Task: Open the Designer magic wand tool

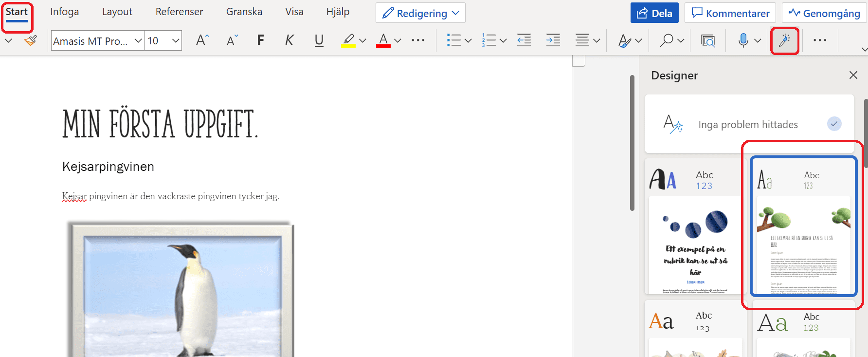Action: coord(785,40)
